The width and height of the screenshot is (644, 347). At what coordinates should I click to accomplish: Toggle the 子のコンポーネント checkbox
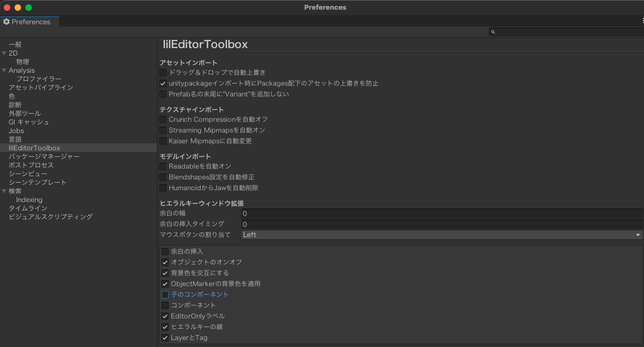pos(165,294)
